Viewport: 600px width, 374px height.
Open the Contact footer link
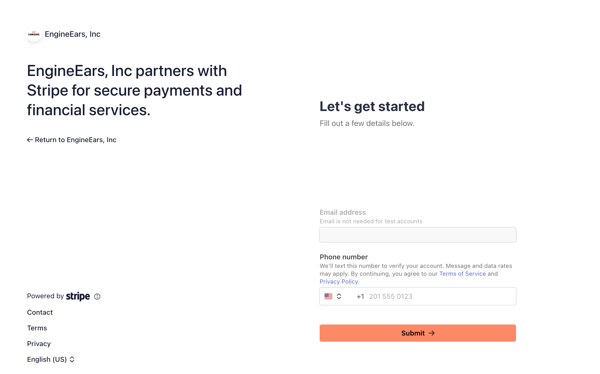click(x=40, y=312)
